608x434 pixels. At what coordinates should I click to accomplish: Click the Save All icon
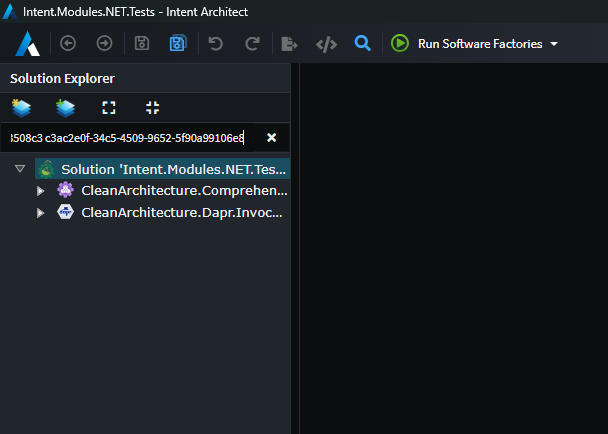click(177, 44)
